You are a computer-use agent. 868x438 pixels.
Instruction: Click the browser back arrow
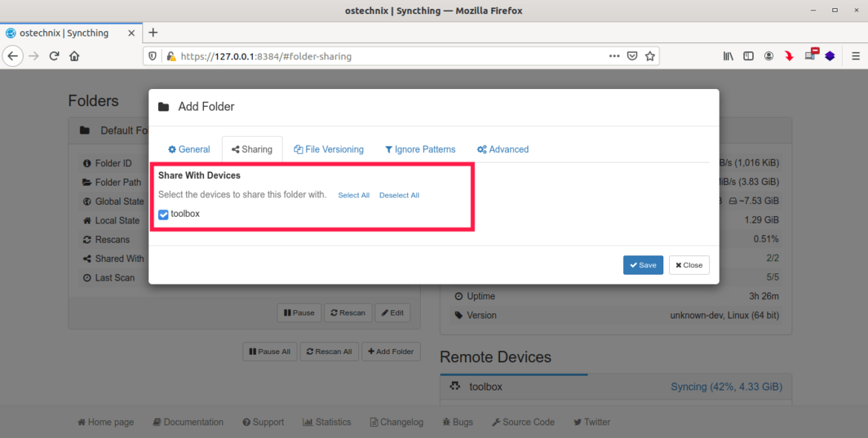point(13,56)
